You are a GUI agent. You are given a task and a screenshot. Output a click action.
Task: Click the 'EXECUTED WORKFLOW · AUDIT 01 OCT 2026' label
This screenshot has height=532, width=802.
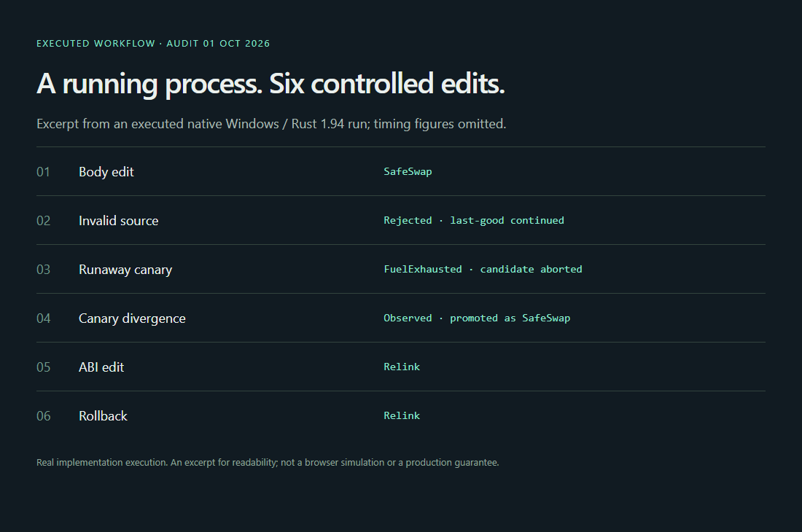point(153,44)
